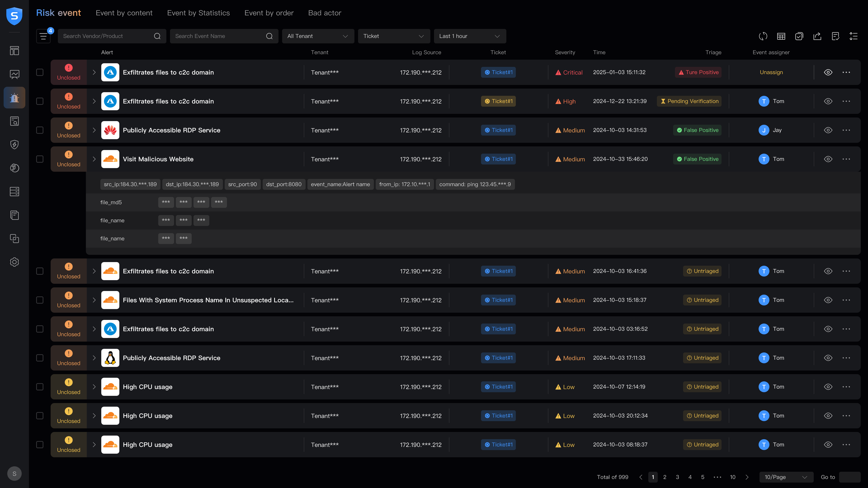Open the Bad actor tab
868x488 pixels.
click(325, 13)
